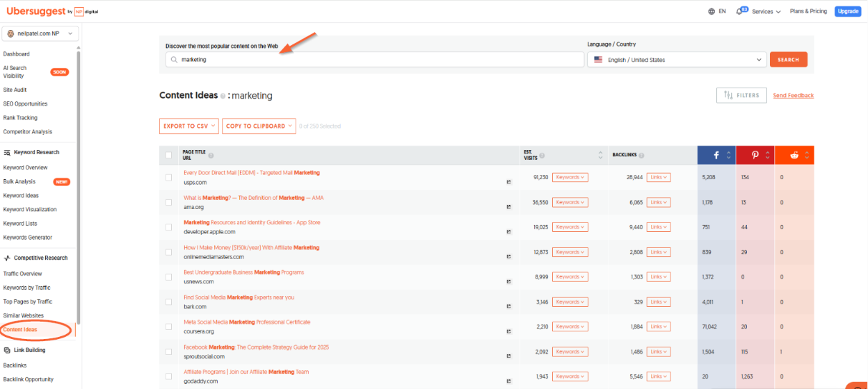Open Rank Tracking in sidebar
This screenshot has height=389, width=868.
(x=20, y=118)
